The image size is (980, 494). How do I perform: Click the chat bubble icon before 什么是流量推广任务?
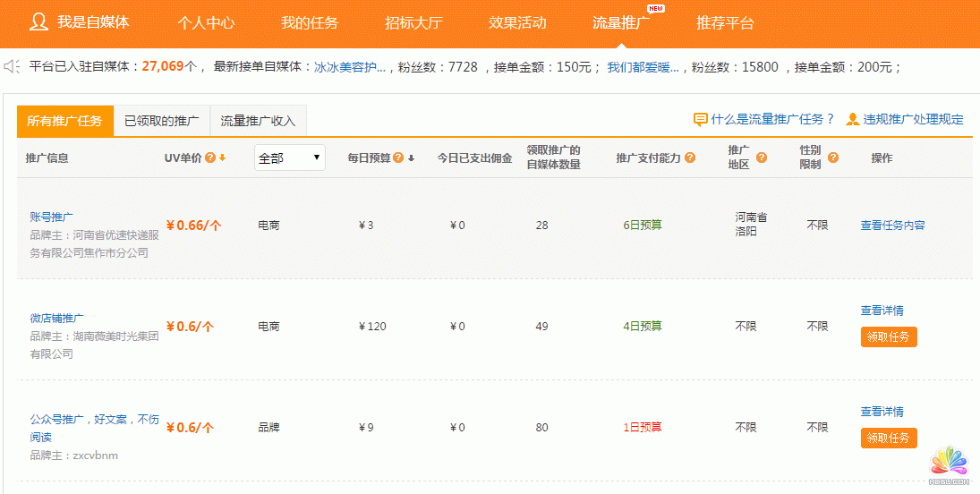(701, 119)
